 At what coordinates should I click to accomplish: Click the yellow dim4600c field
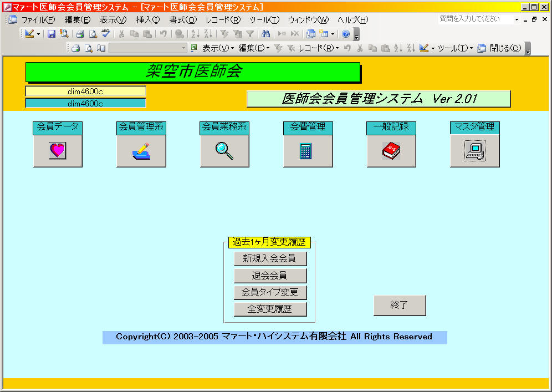tap(85, 91)
